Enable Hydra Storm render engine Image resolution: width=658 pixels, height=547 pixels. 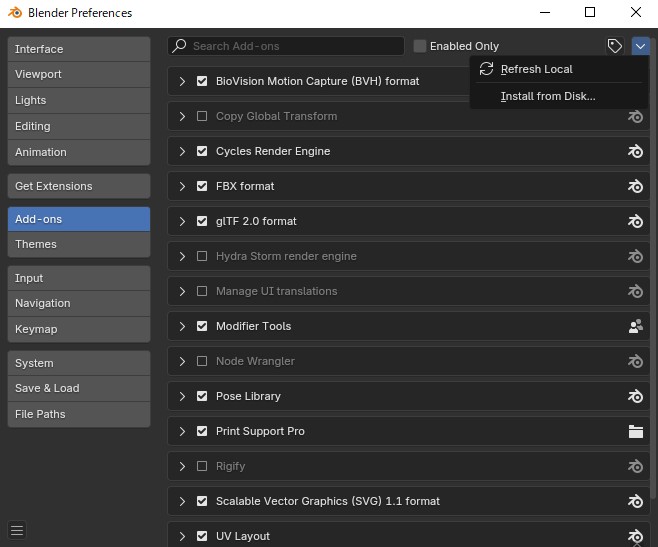pos(202,256)
